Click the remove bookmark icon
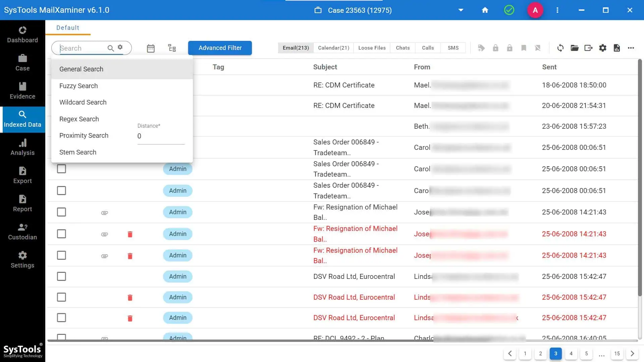The height and width of the screenshot is (362, 644). [538, 48]
